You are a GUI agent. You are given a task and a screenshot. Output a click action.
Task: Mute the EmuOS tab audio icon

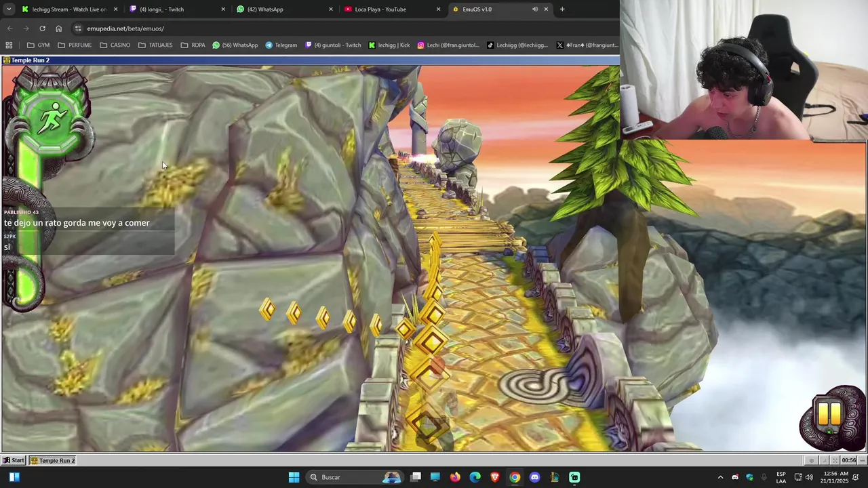(534, 9)
